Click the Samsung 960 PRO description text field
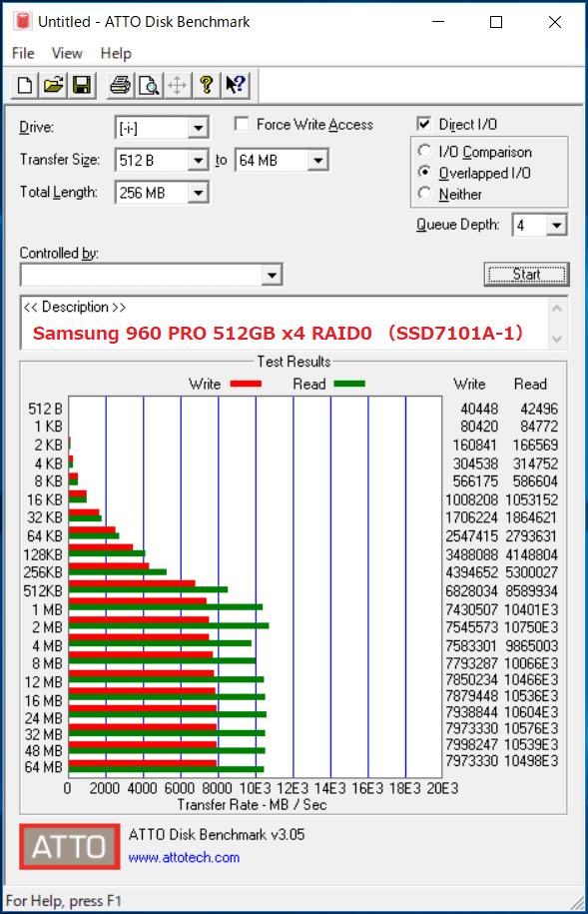Image resolution: width=588 pixels, height=914 pixels. [285, 323]
